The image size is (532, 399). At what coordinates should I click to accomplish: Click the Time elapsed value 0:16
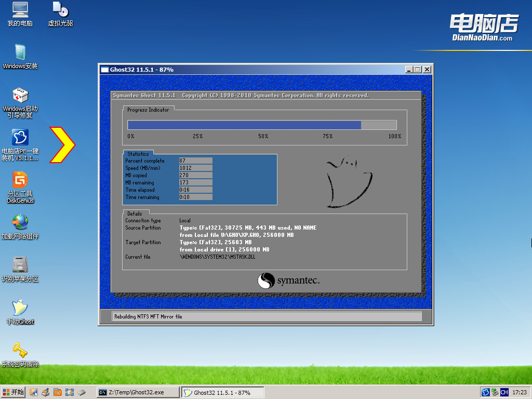coord(196,190)
